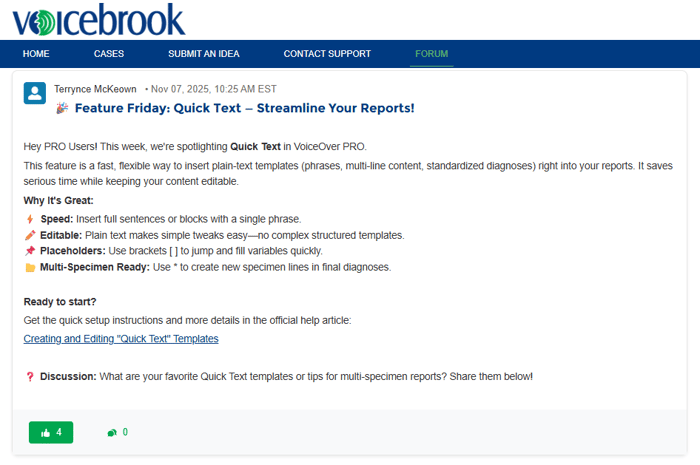Open the HOME navigation tab

pos(36,54)
